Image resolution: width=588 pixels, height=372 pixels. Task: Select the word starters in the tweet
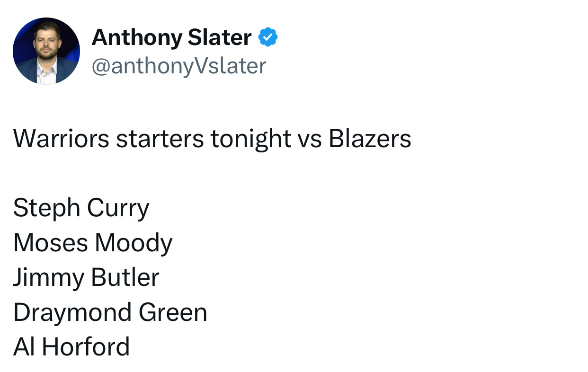pos(160,139)
